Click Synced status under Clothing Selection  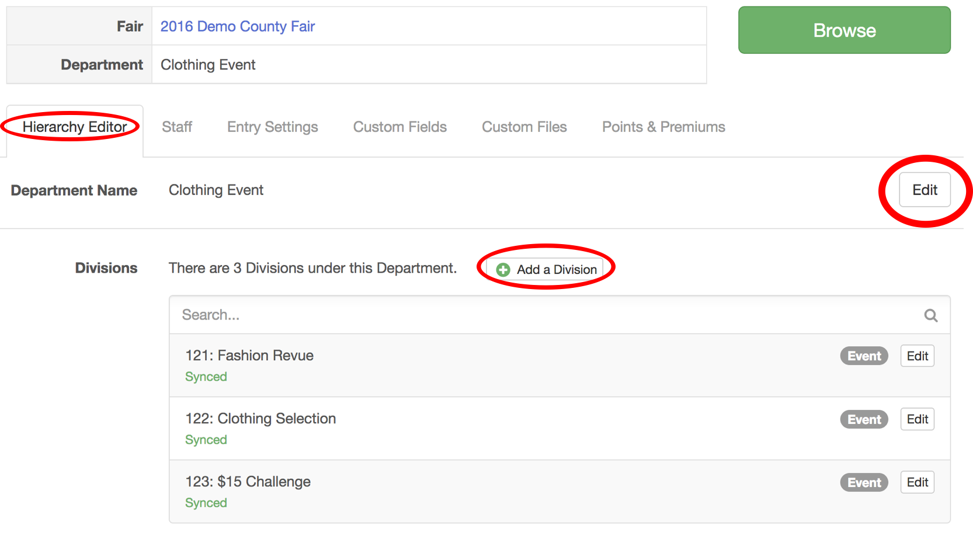pos(206,440)
